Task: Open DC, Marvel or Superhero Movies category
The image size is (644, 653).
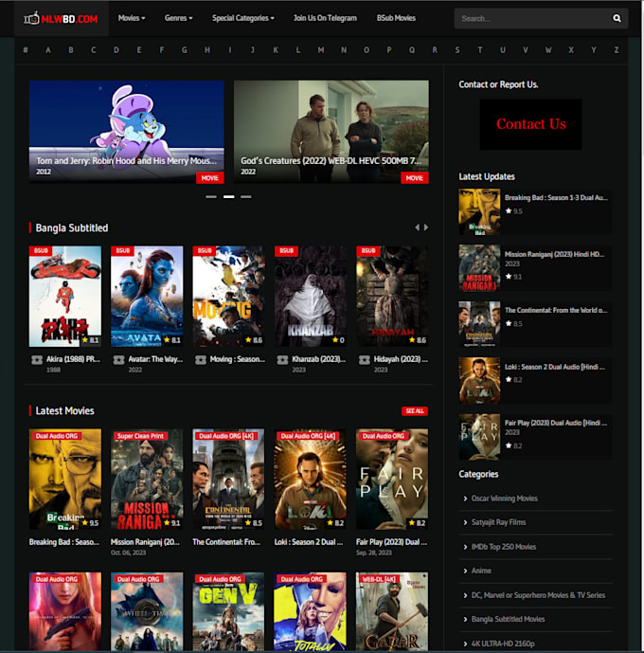Action: 538,595
